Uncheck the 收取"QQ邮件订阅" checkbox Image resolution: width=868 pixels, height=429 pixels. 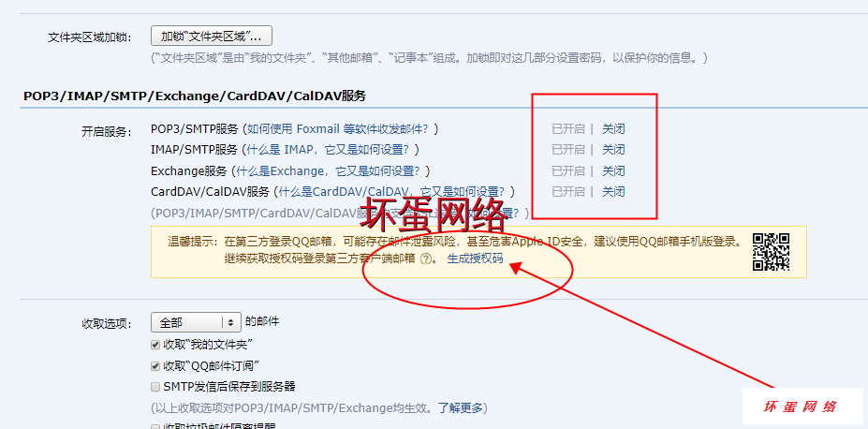[x=155, y=365]
